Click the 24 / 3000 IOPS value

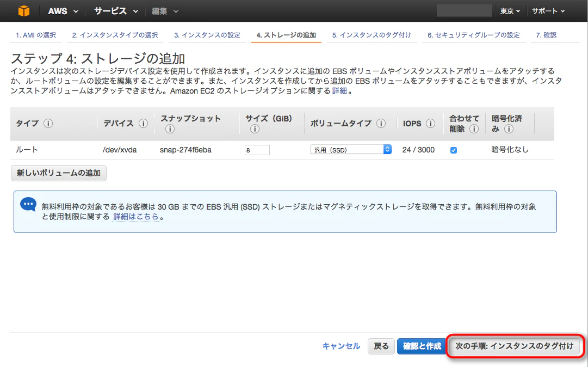pyautogui.click(x=418, y=150)
